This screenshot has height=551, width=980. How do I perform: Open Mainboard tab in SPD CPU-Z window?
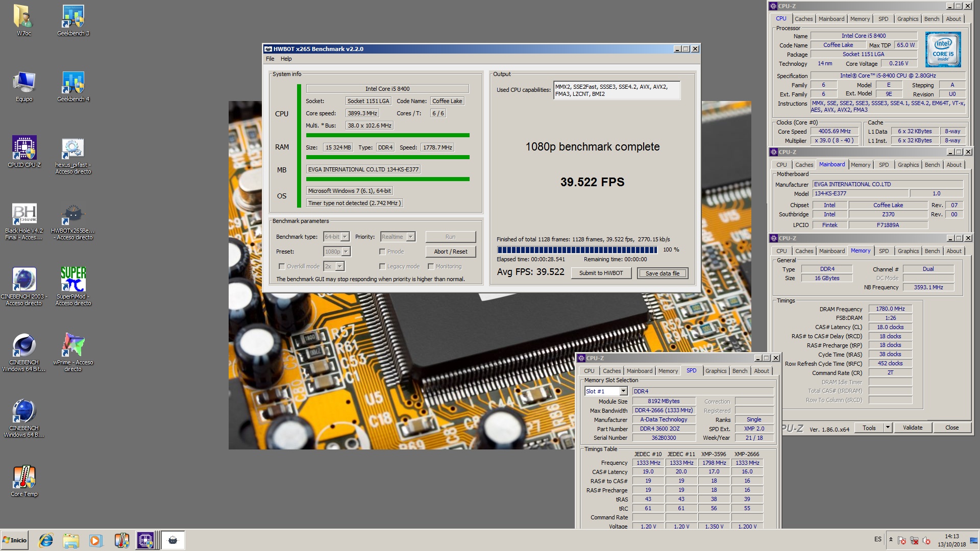639,371
